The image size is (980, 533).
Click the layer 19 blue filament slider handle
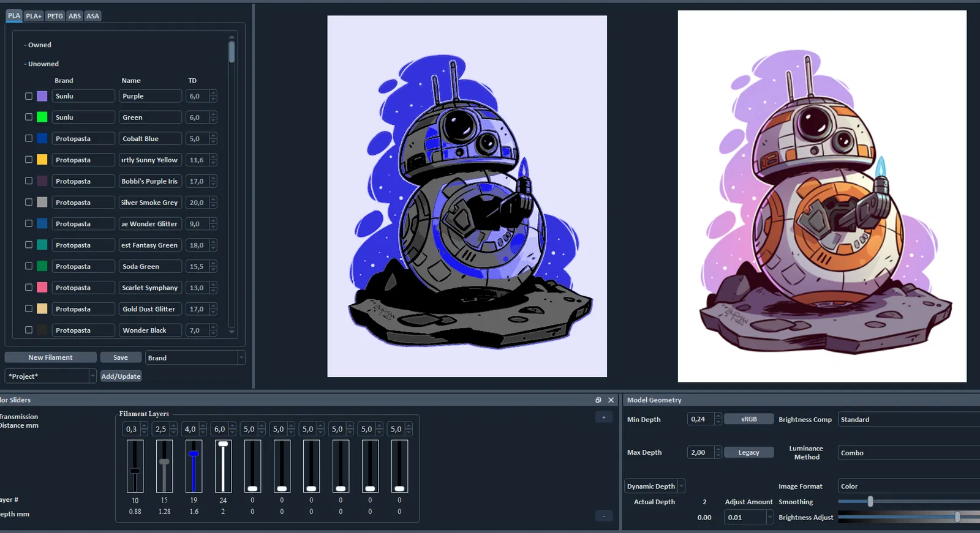pyautogui.click(x=194, y=454)
